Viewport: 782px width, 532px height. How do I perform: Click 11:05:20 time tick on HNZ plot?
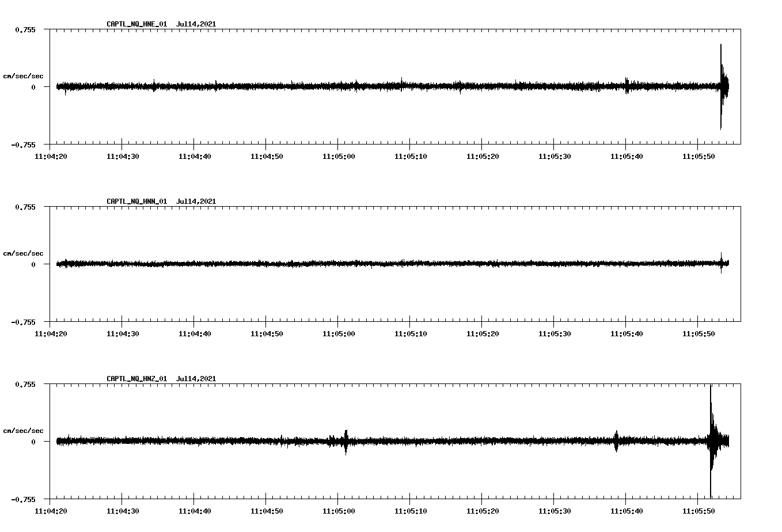pyautogui.click(x=482, y=511)
